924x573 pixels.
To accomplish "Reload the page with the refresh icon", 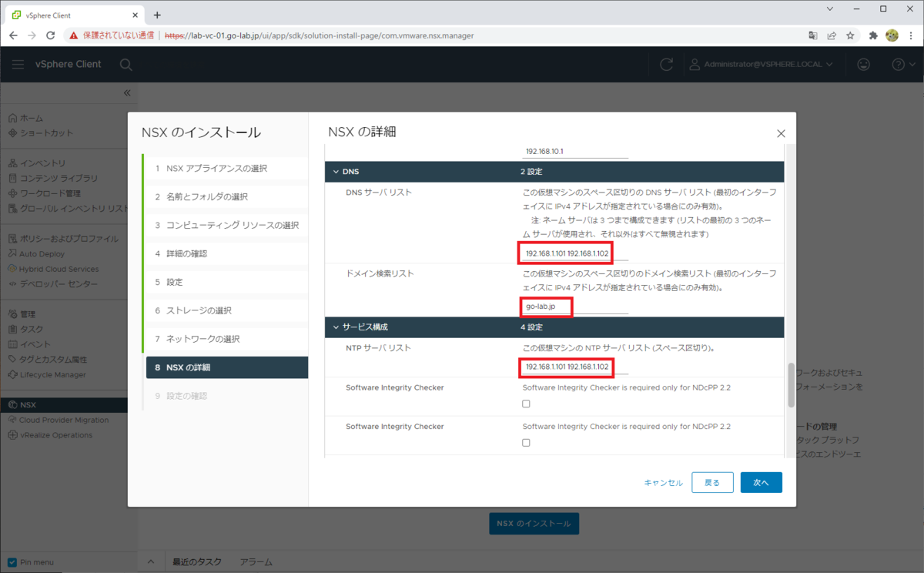I will 51,35.
